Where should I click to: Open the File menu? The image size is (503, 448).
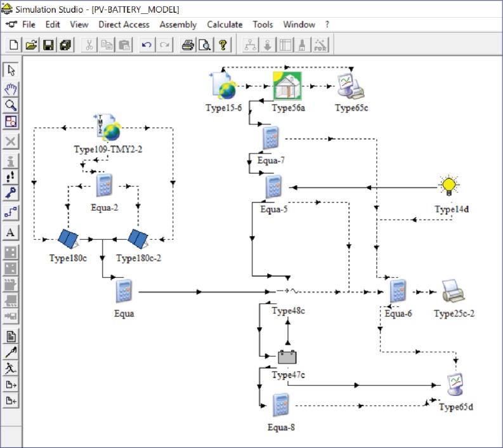point(29,25)
